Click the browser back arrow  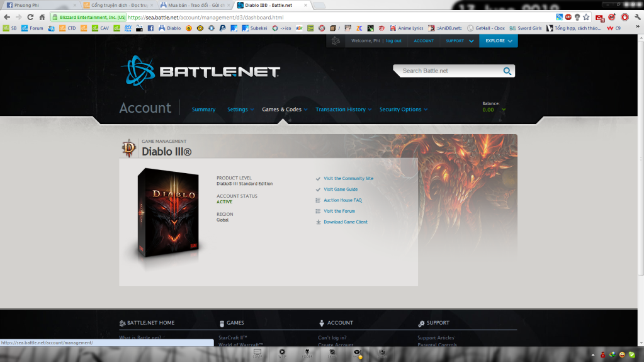(x=7, y=17)
